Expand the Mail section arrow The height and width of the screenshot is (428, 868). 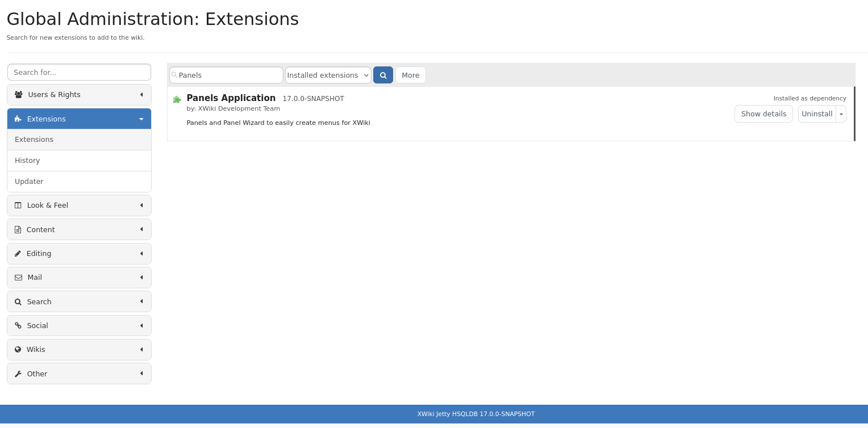pos(141,277)
